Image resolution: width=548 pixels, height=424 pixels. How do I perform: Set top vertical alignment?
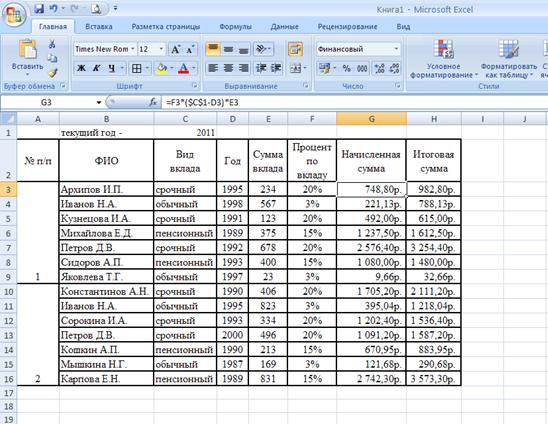[213, 49]
